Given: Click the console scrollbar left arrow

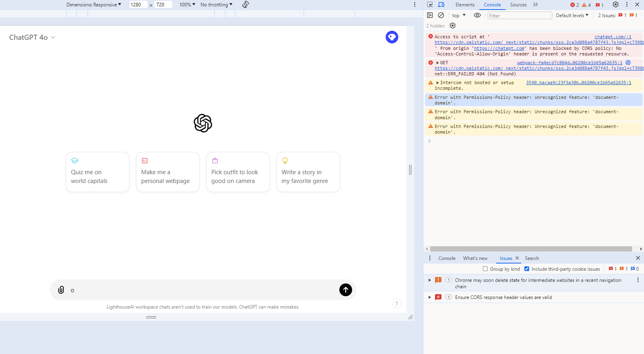Looking at the screenshot, I should tap(427, 249).
